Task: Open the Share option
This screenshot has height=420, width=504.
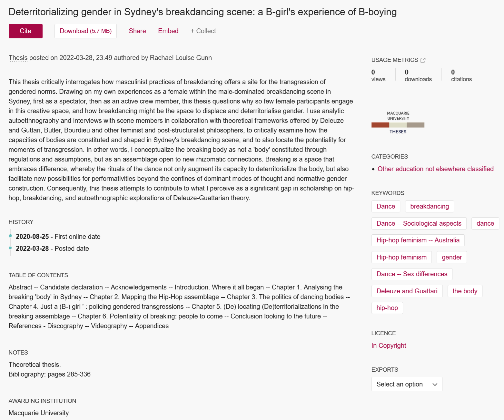Action: tap(137, 31)
